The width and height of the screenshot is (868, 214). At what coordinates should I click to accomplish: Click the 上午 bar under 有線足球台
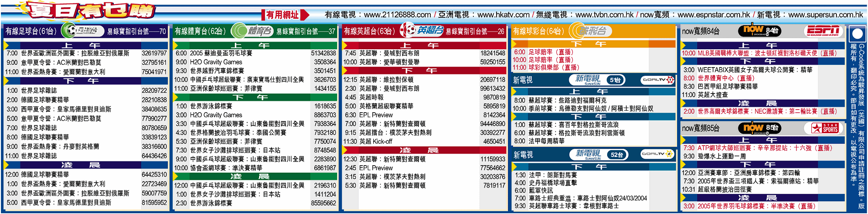point(86,45)
